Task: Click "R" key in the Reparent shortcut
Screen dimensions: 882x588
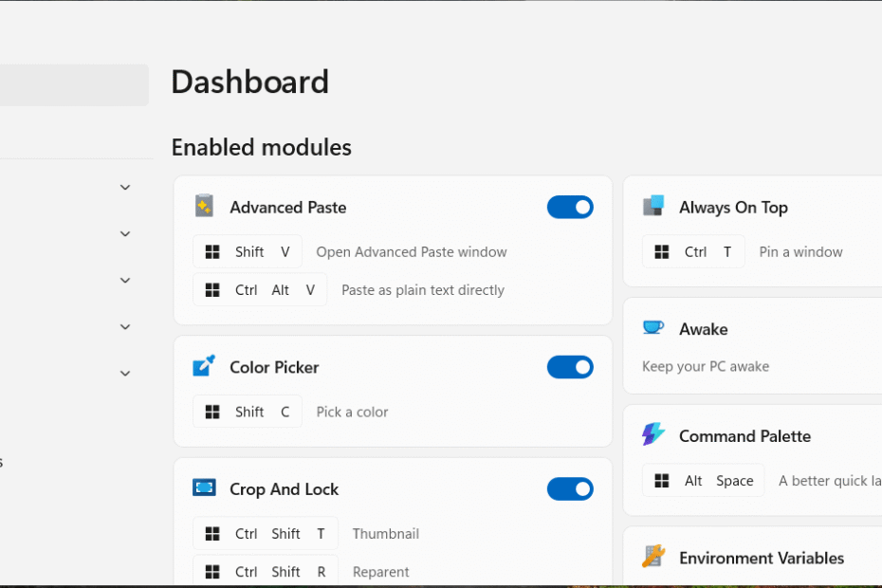Action: click(x=322, y=572)
